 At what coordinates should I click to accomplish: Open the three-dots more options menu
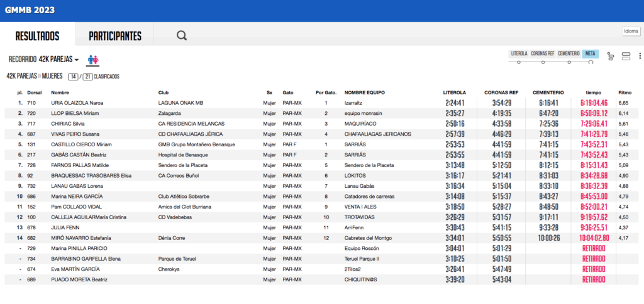pos(640,57)
